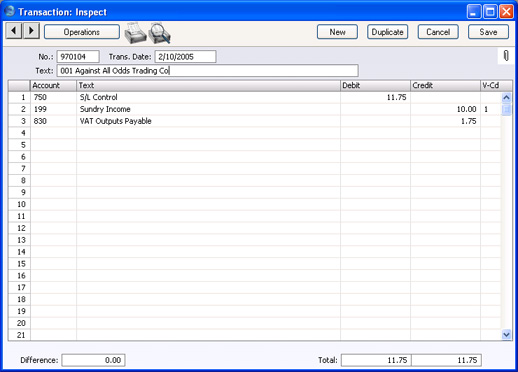The width and height of the screenshot is (518, 372).
Task: Click the globe icon in title bar
Action: [10, 12]
